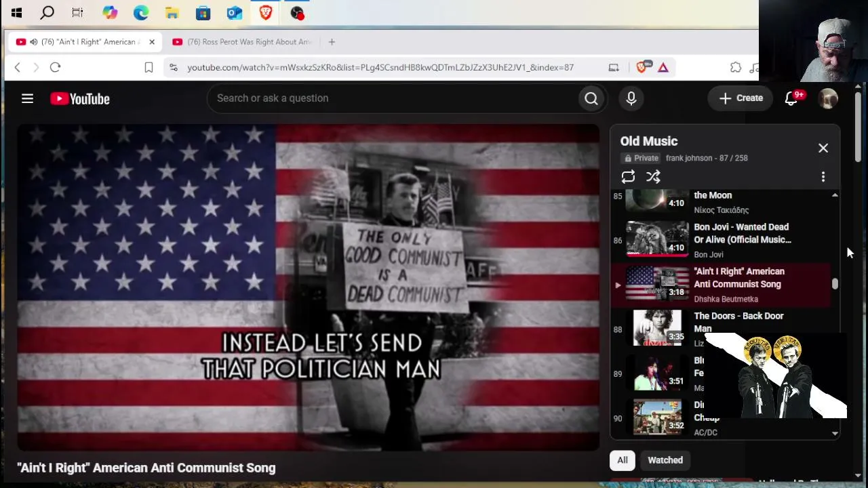Open Bon Jovi thumbnail in playlist
The image size is (868, 488).
tap(657, 239)
